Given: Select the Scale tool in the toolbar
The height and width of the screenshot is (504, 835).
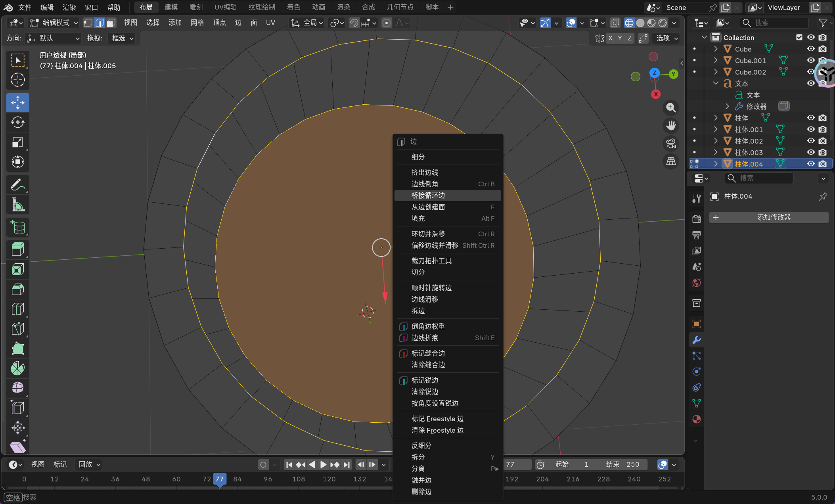Looking at the screenshot, I should tap(17, 142).
